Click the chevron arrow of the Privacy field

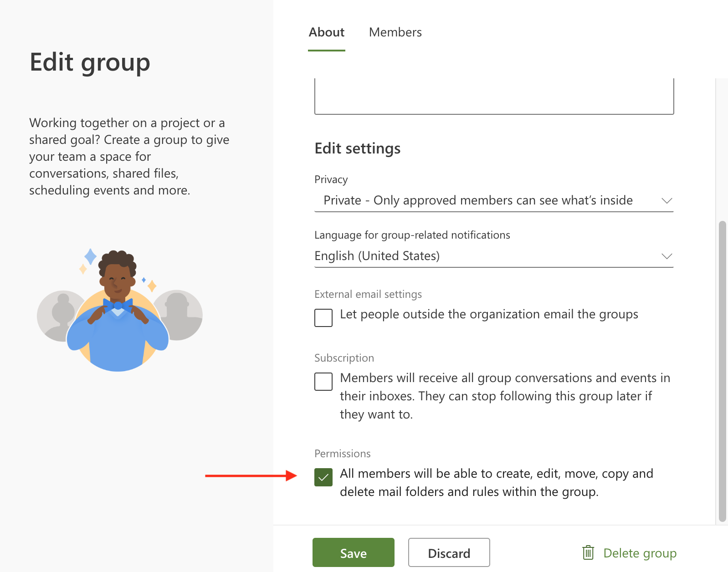[x=666, y=201]
